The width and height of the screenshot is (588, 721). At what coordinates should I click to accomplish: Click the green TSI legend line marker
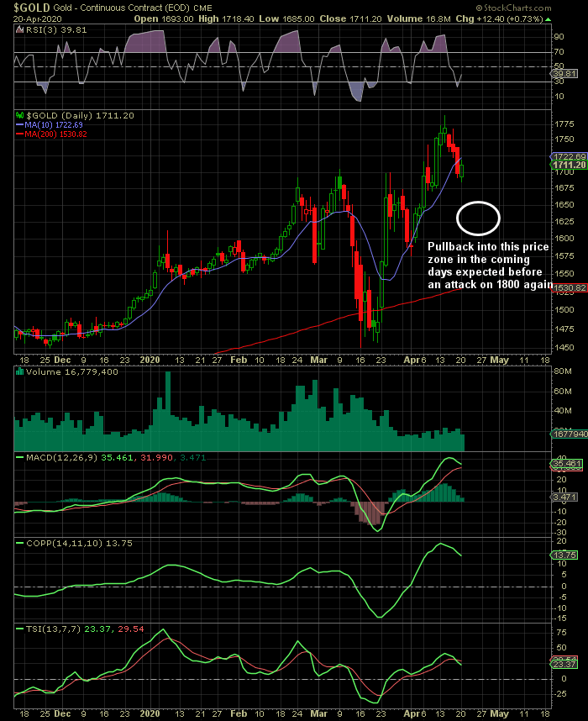(20, 629)
